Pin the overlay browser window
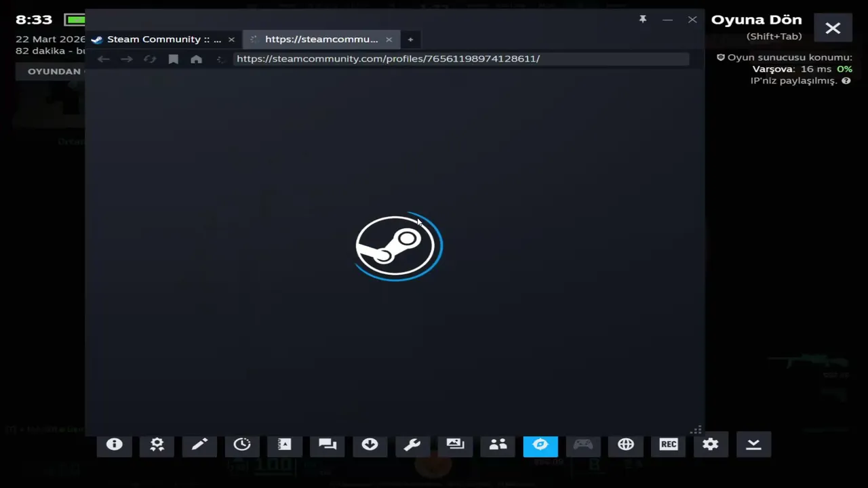868x488 pixels. coord(643,20)
